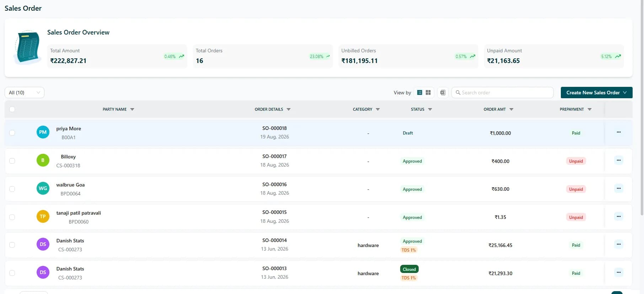The height and width of the screenshot is (294, 644).
Task: Open the Category column filter
Action: pyautogui.click(x=378, y=109)
